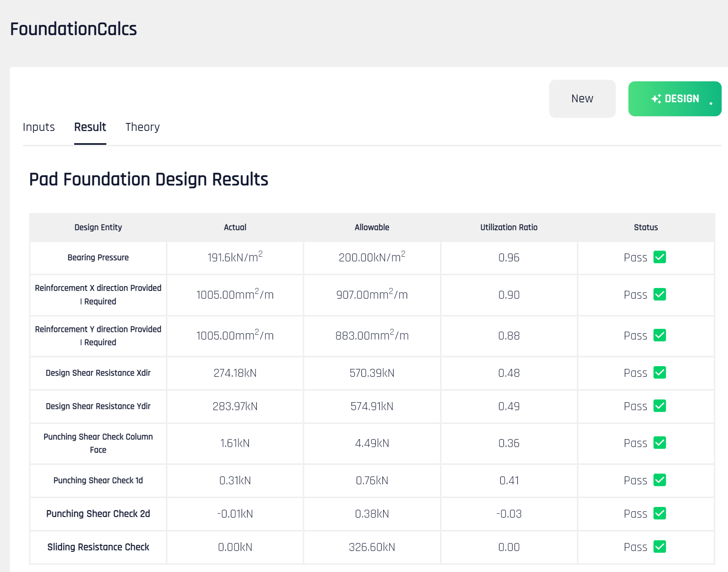
Task: Click the Pass checkmark for Design Shear Resistance Xdir
Action: pyautogui.click(x=660, y=373)
